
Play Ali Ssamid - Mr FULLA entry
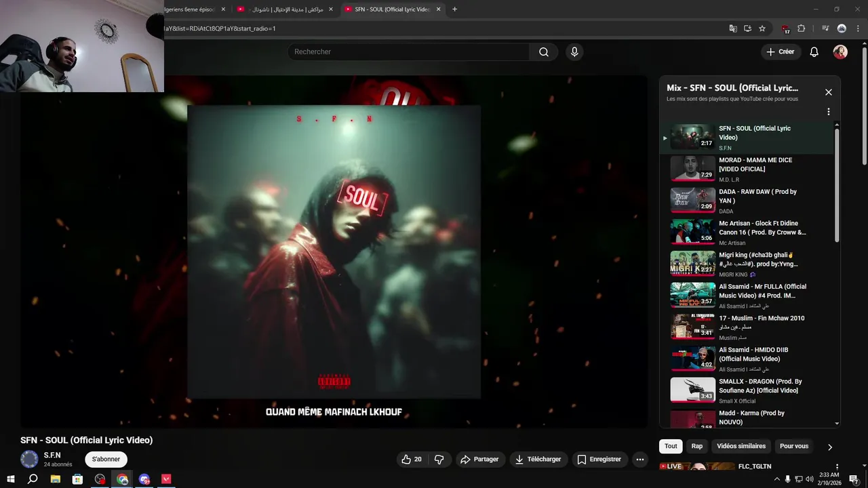746,296
